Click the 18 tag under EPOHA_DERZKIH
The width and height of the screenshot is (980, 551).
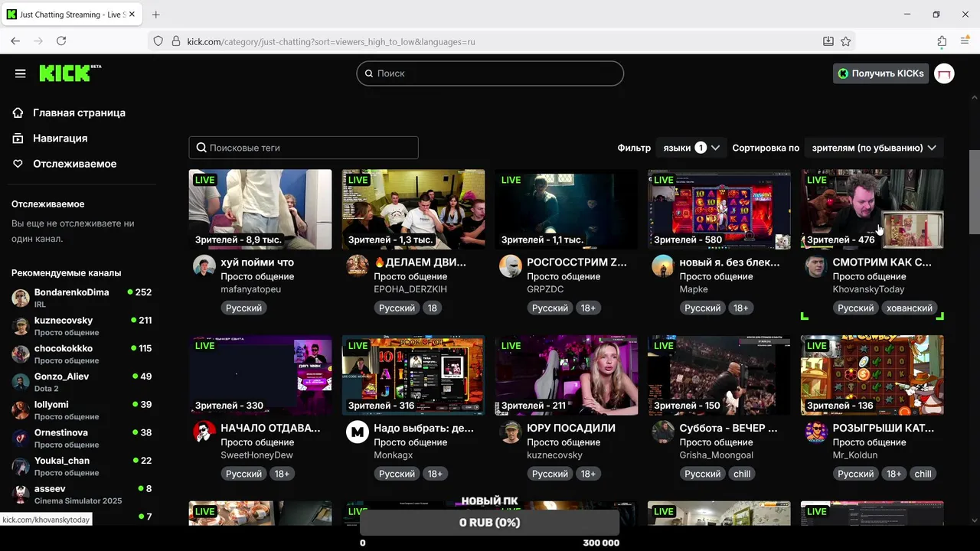[x=433, y=308]
